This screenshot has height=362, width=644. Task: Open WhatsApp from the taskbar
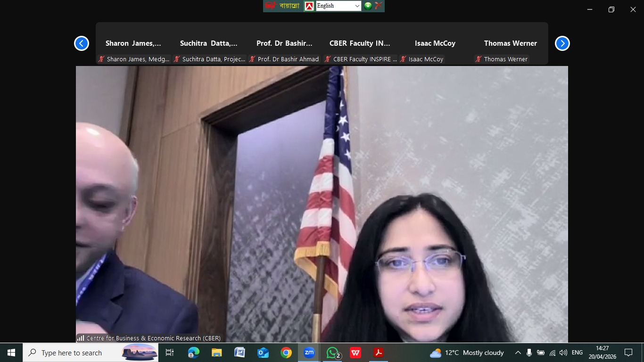pos(332,353)
